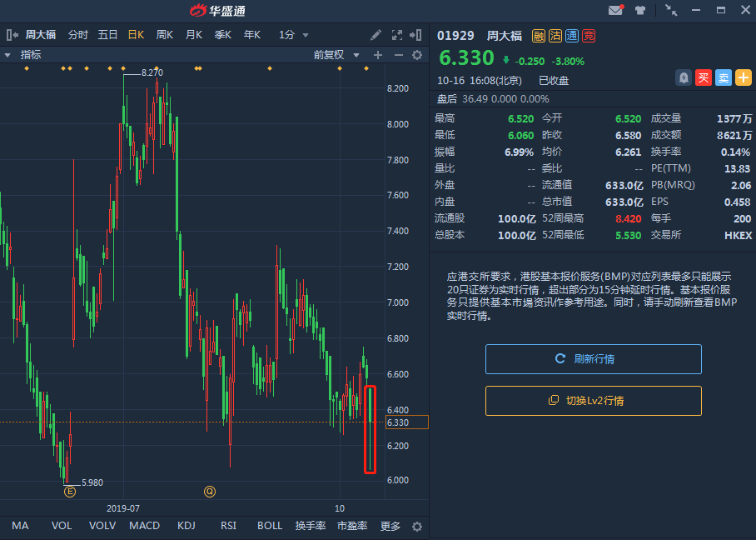Toggle the MACD indicator
Viewport: 756px width, 540px height.
[144, 526]
